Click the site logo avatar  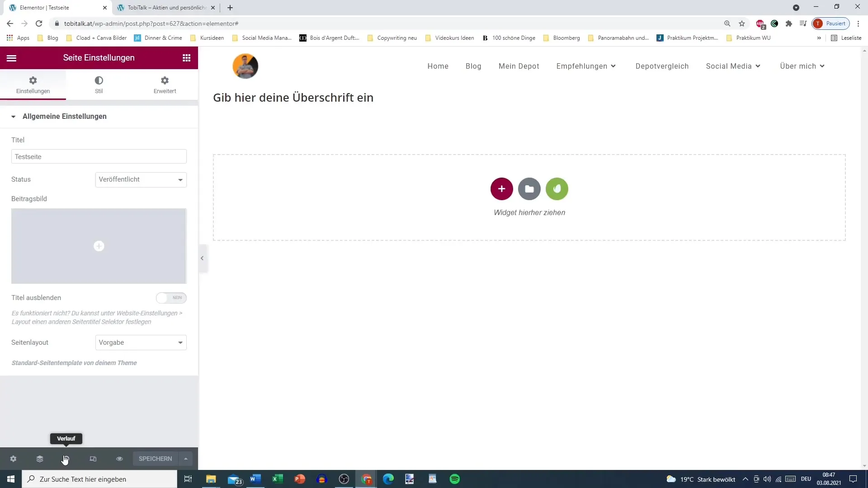click(x=245, y=66)
